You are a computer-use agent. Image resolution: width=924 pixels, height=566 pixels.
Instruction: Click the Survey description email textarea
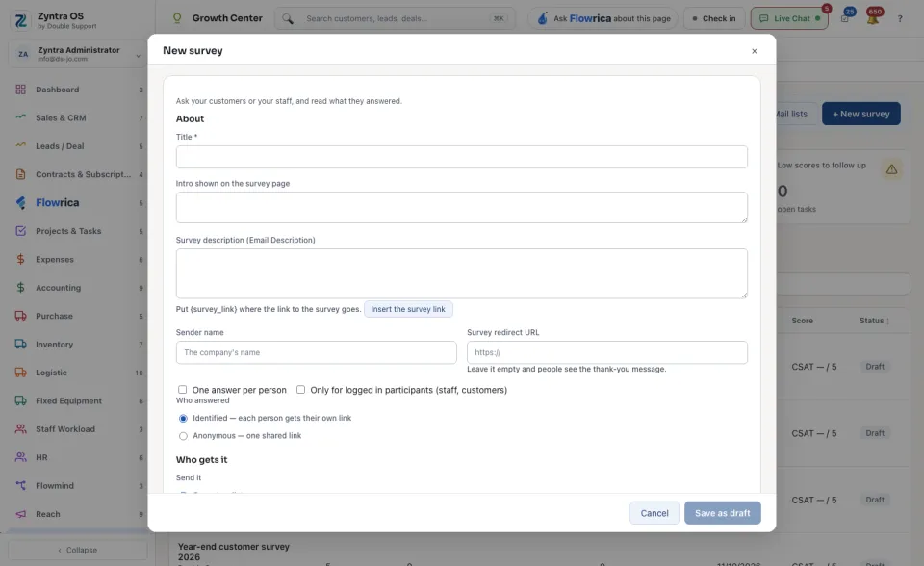click(461, 273)
